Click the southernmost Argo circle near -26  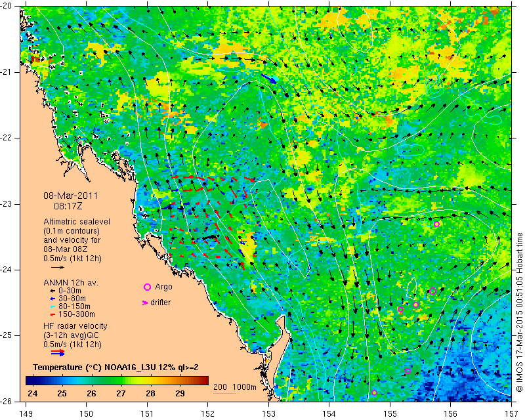coord(374,393)
